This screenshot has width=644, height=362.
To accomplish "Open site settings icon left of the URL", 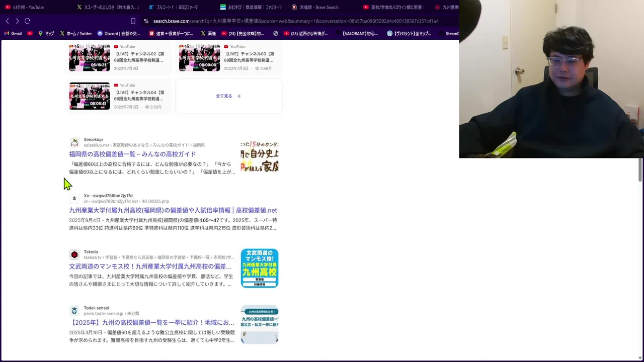I will point(146,21).
